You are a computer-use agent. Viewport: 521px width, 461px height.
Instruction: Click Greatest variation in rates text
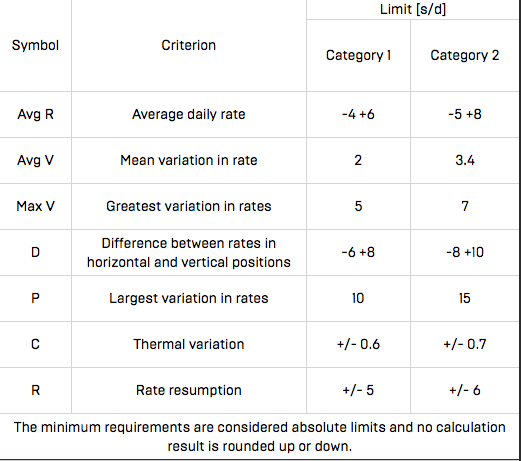tap(189, 206)
